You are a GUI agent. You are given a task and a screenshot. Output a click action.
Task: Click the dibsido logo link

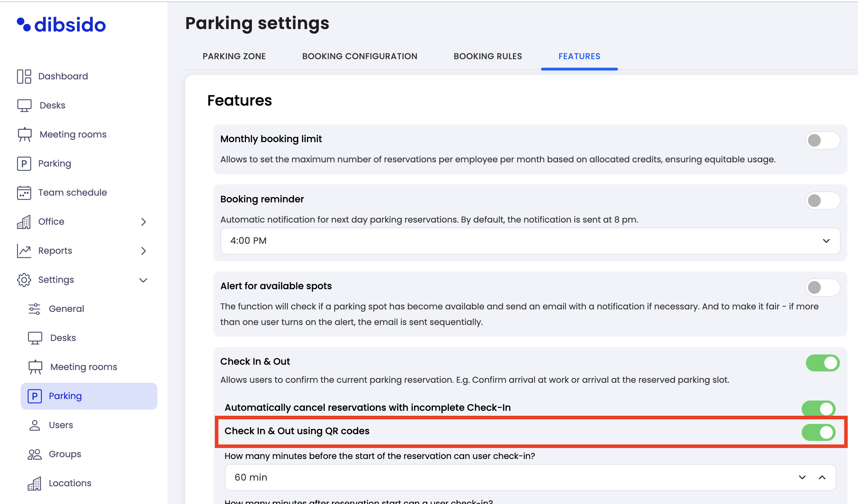tap(61, 25)
